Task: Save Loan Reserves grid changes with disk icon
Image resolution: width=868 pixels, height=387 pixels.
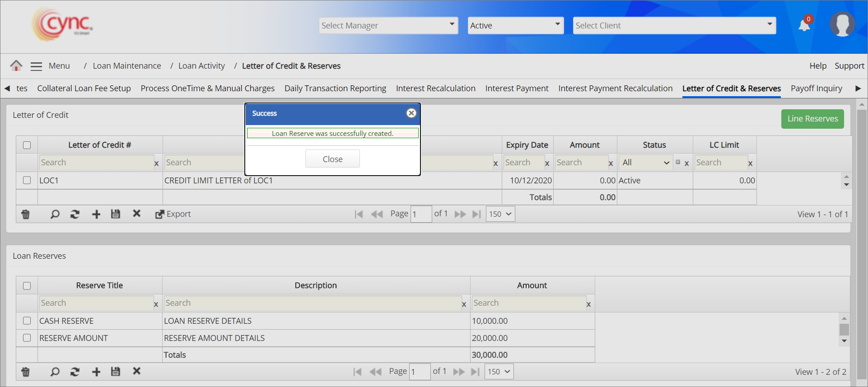Action: coord(116,372)
